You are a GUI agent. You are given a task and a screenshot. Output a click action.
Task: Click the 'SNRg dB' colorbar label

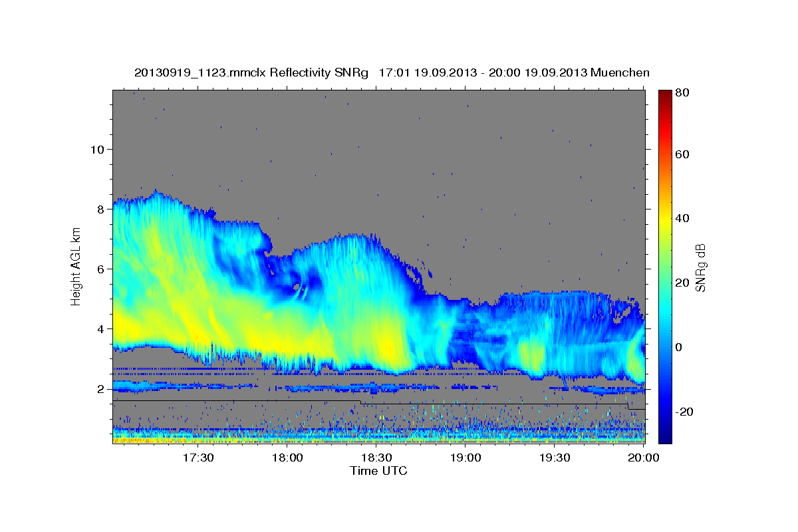coord(700,268)
